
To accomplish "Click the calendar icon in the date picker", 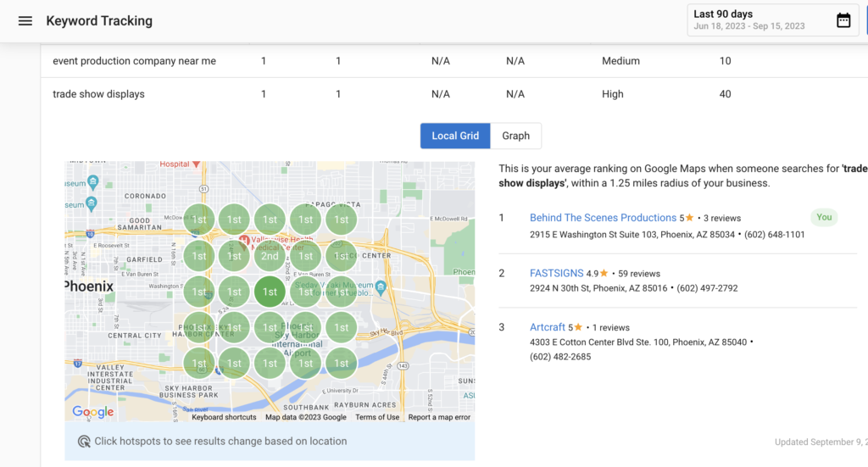I will coord(843,20).
